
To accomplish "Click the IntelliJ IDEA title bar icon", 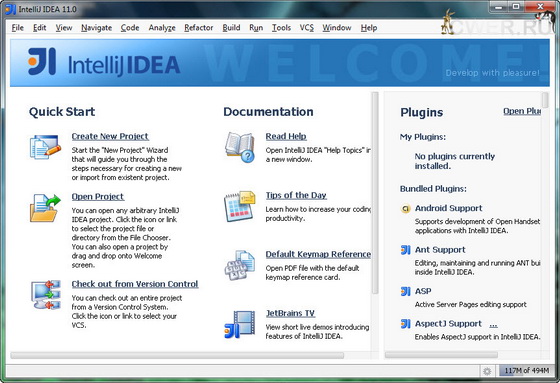I will point(10,9).
